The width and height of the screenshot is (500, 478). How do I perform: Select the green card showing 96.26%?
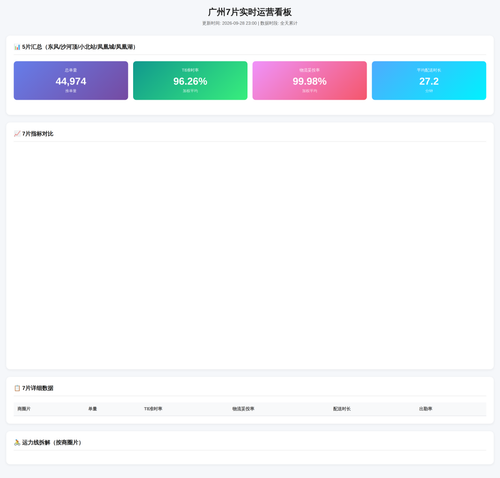tap(190, 80)
